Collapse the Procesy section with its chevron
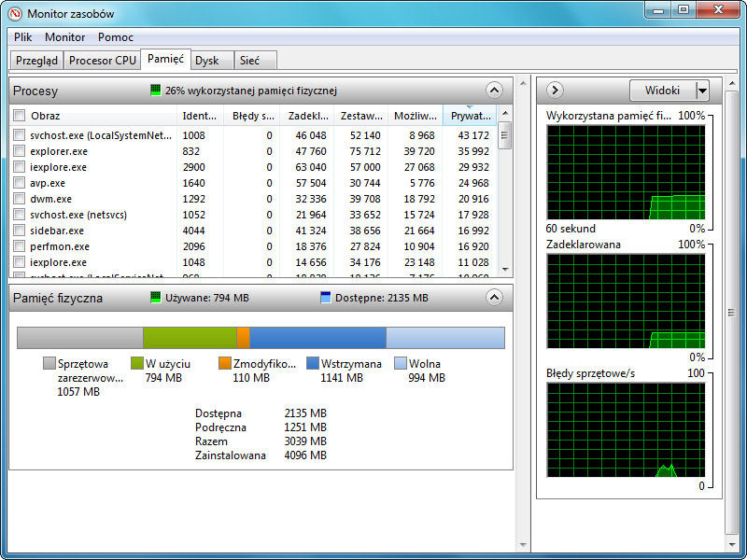The width and height of the screenshot is (747, 560). pyautogui.click(x=494, y=90)
